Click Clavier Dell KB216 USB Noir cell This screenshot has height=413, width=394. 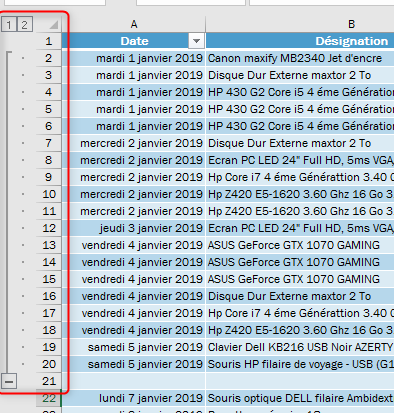click(x=300, y=347)
